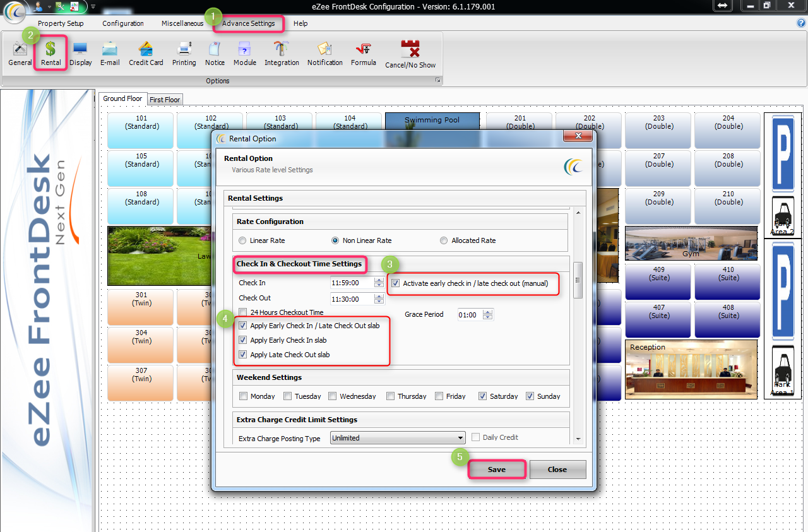Screen dimensions: 808x532
Task: Select the Swimming Pool tile
Action: (432, 120)
